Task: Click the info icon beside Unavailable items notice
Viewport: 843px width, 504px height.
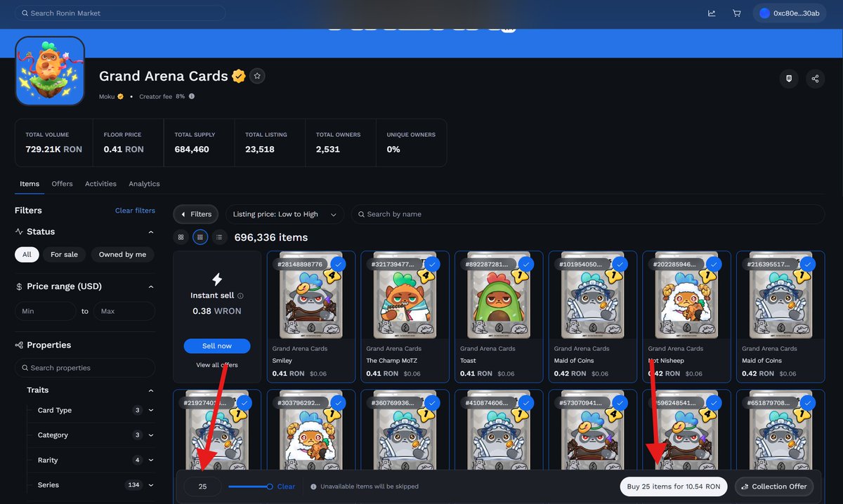Action: tap(313, 486)
